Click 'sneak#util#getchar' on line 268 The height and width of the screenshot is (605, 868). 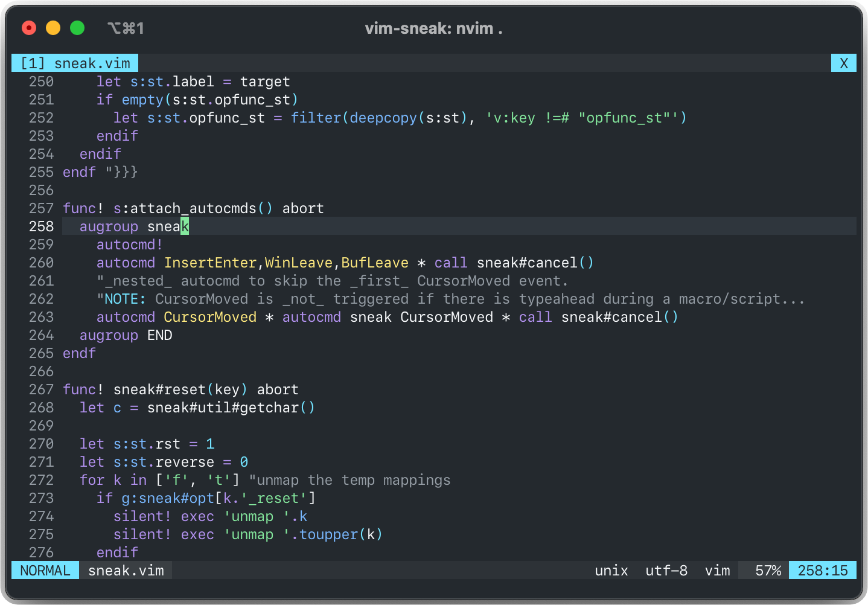(223, 408)
